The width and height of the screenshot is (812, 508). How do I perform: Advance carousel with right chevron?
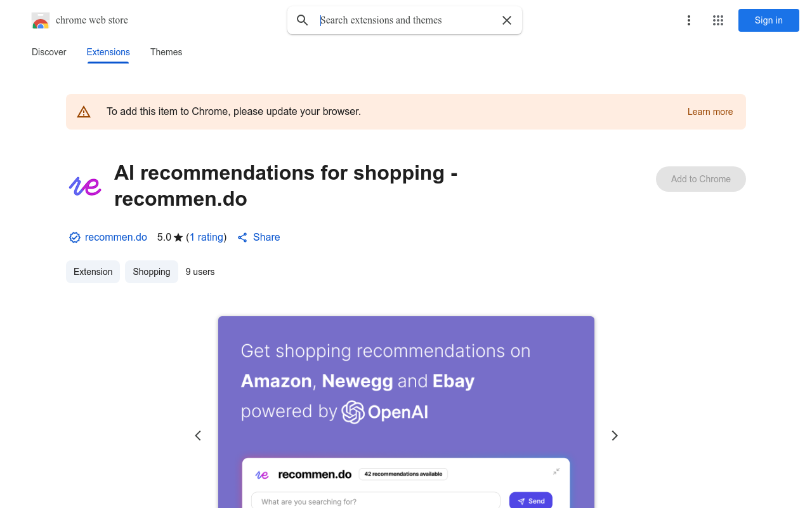(x=614, y=436)
